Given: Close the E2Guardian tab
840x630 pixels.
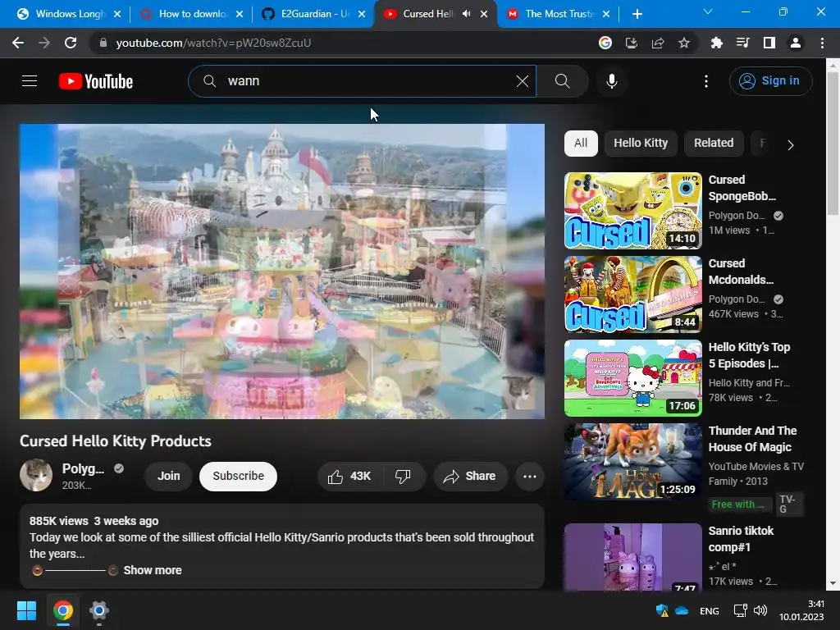Looking at the screenshot, I should click(x=362, y=14).
